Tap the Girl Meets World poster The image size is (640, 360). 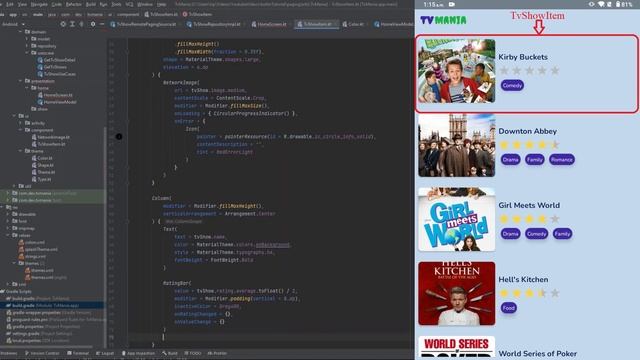457,219
